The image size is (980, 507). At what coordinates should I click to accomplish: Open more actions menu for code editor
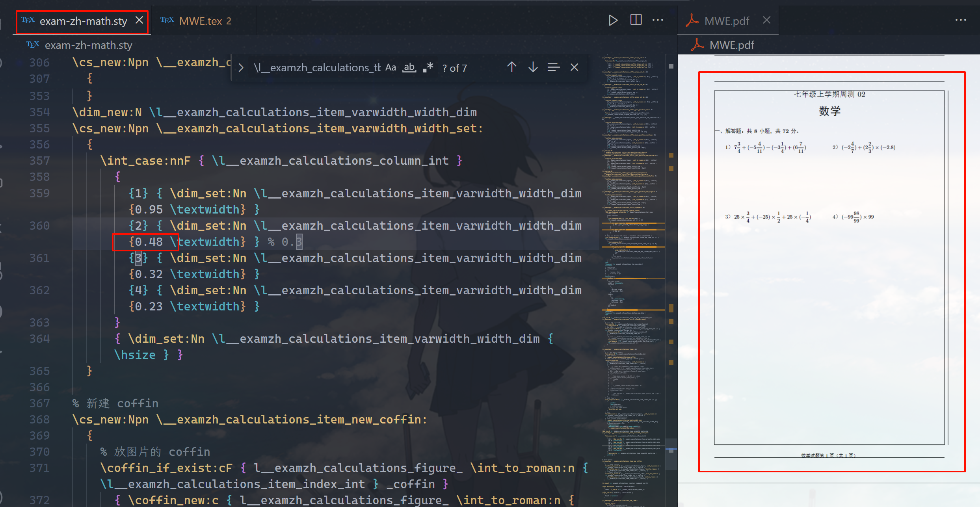coord(658,20)
